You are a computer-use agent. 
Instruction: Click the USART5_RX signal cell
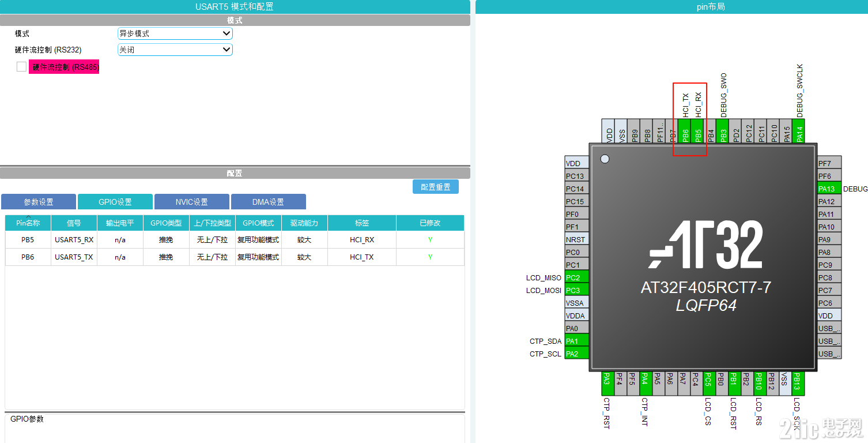(74, 240)
